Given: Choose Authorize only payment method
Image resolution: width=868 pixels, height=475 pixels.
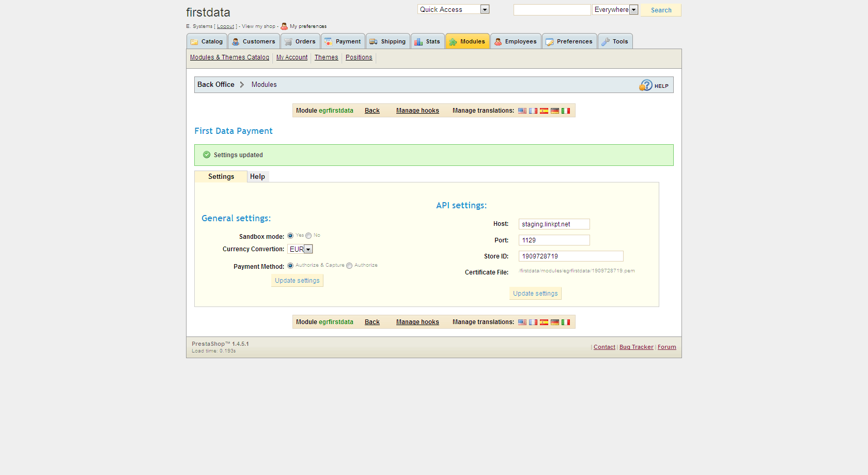Looking at the screenshot, I should click(349, 266).
